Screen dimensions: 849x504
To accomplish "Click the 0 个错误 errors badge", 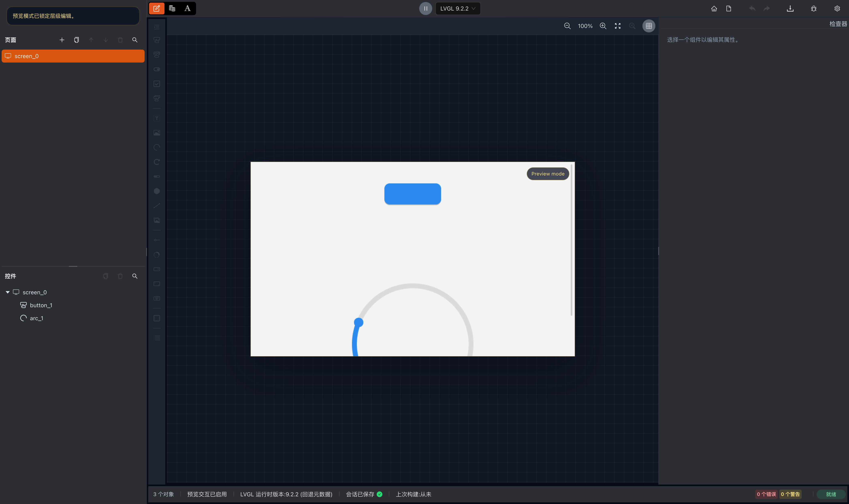I will pos(766,494).
